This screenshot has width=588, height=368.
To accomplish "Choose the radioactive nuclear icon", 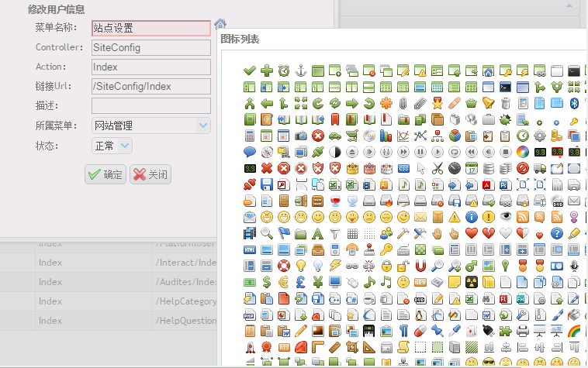I will click(472, 282).
